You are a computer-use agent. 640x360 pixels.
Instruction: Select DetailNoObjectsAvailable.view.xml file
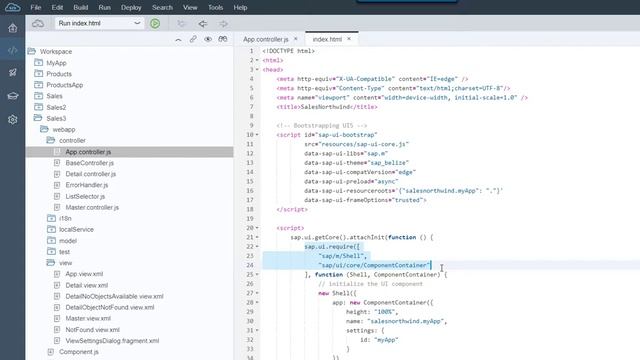114,296
